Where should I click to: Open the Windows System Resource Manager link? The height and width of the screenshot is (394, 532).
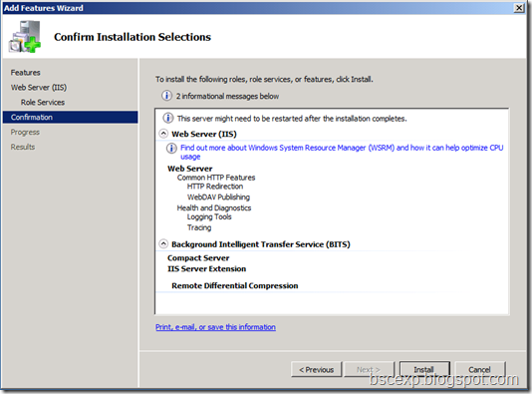[342, 152]
